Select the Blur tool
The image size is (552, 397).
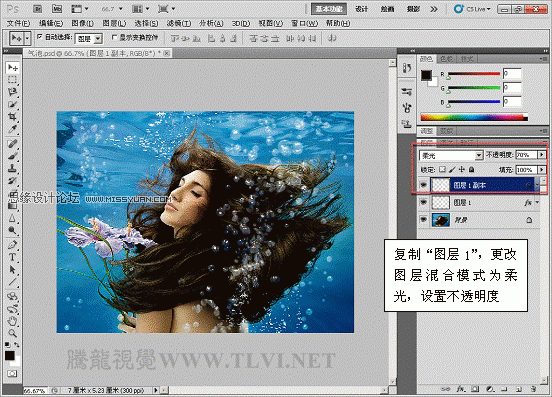pos(13,218)
